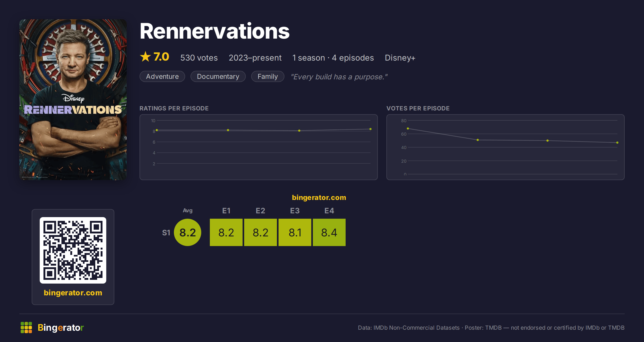Image resolution: width=644 pixels, height=342 pixels.
Task: Click the last point on votes chart
Action: pyautogui.click(x=617, y=143)
